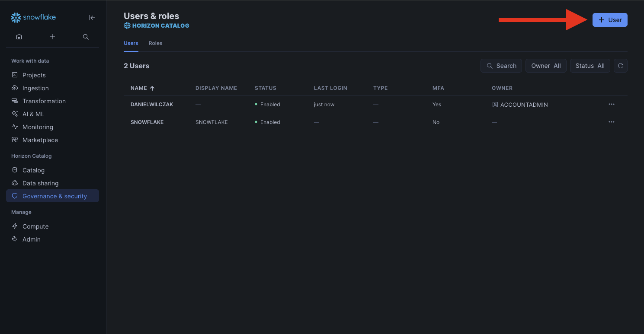Collapse the sidebar navigation panel

point(92,18)
